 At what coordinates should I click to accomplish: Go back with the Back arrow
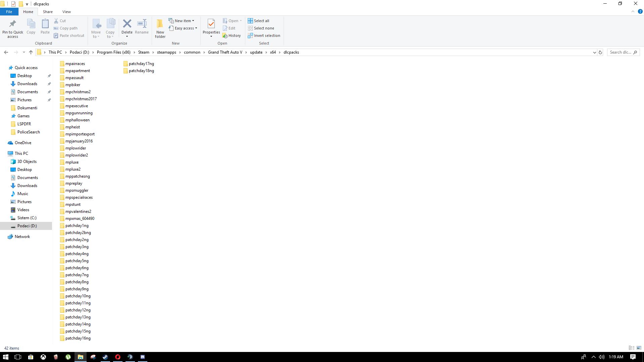click(x=6, y=52)
